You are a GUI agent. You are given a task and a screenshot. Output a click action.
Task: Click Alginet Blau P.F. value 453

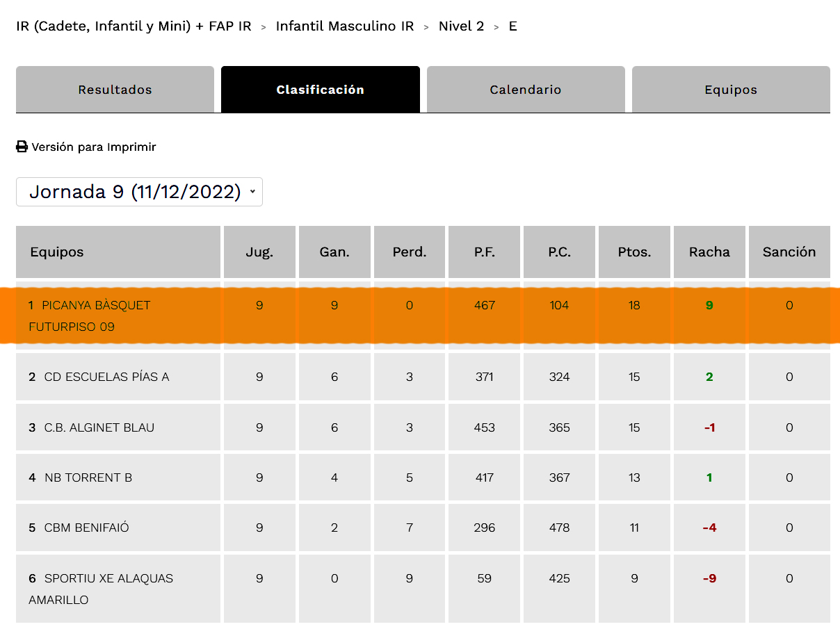pos(485,427)
